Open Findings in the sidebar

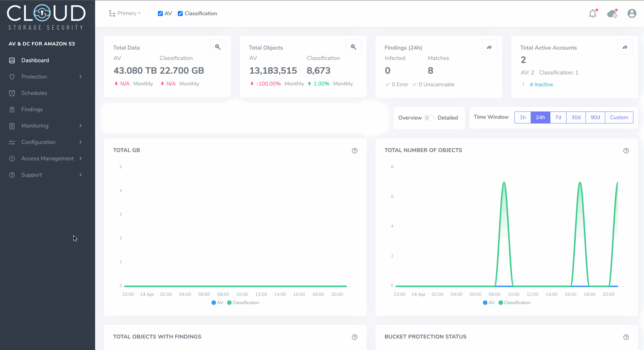[x=32, y=109]
